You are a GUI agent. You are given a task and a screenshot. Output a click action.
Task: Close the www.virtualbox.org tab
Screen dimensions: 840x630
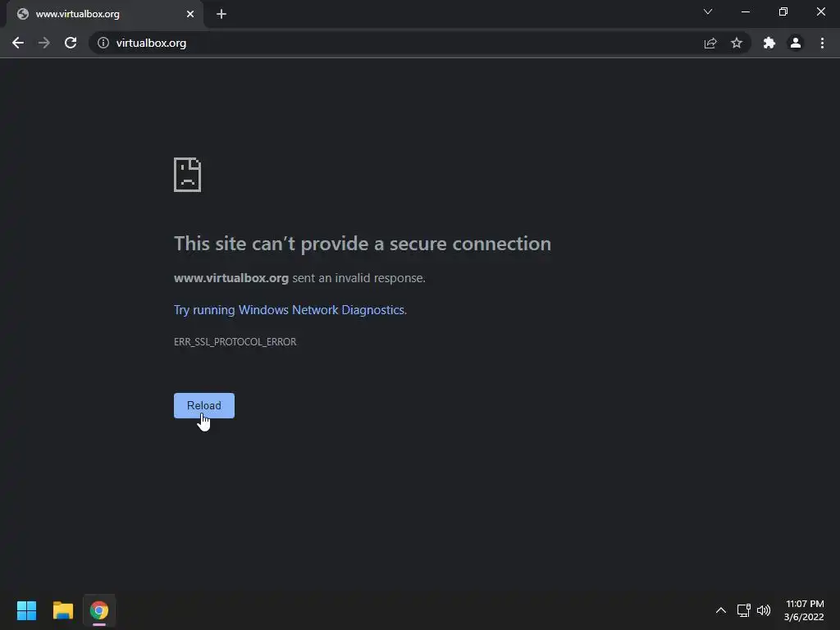click(x=190, y=14)
